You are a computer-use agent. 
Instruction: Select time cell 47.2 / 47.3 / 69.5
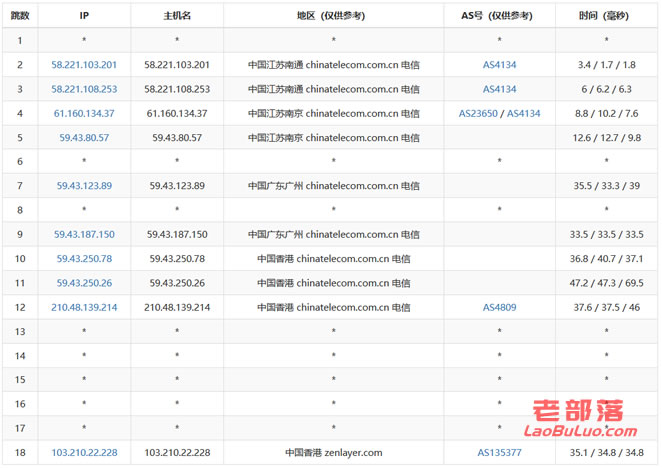[606, 283]
